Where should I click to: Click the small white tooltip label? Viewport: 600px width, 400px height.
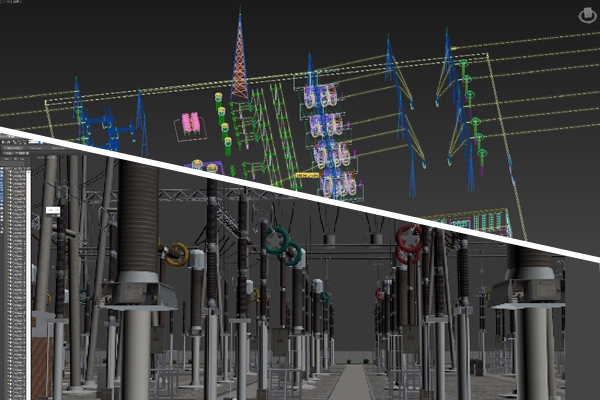pyautogui.click(x=52, y=210)
